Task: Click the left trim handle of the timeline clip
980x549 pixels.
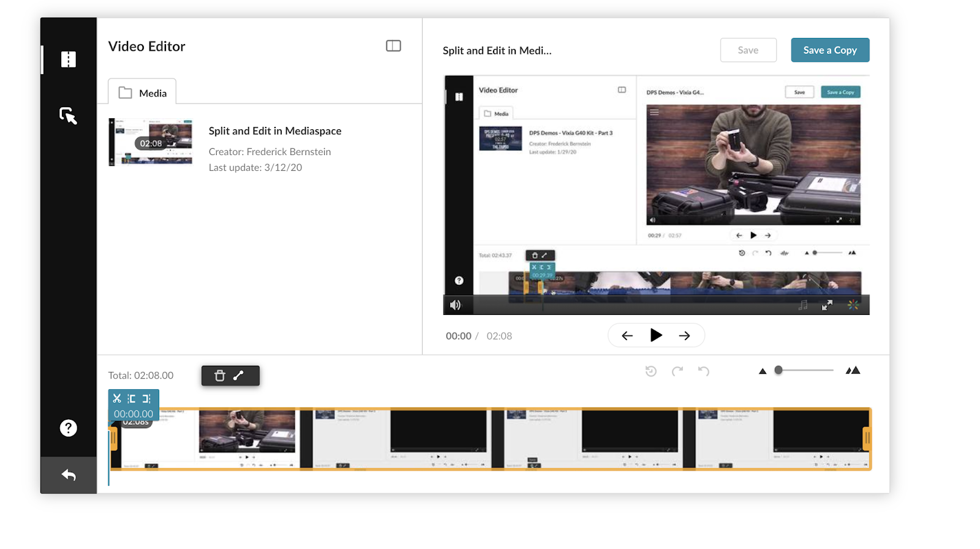Action: [x=113, y=439]
